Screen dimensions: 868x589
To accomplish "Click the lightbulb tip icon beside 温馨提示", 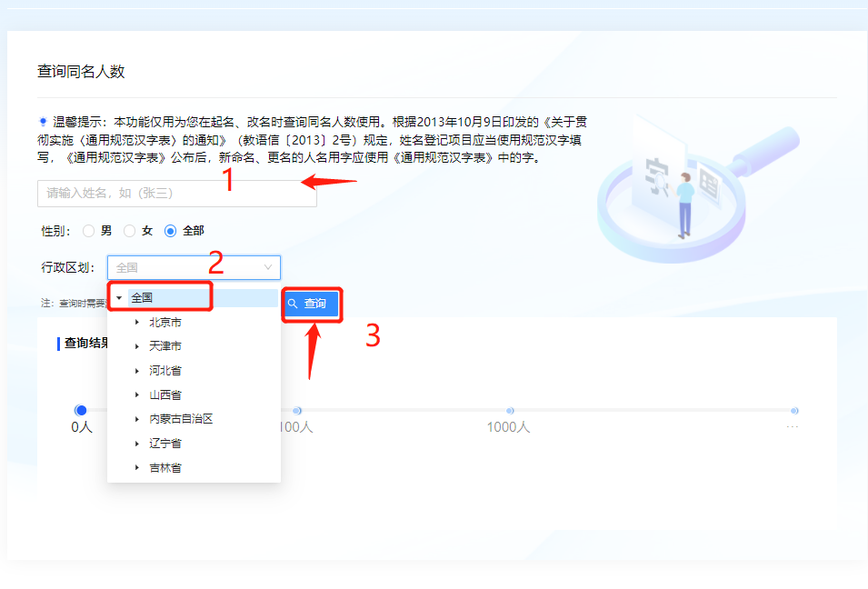I will (x=43, y=121).
